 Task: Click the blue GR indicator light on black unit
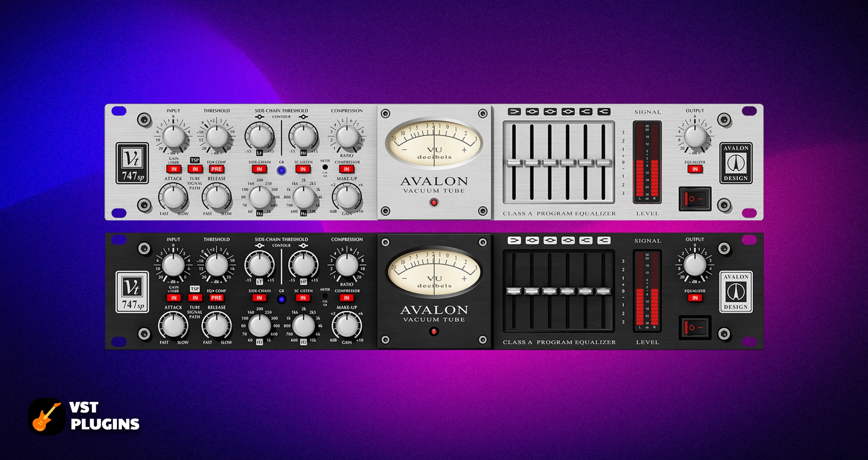click(x=281, y=299)
